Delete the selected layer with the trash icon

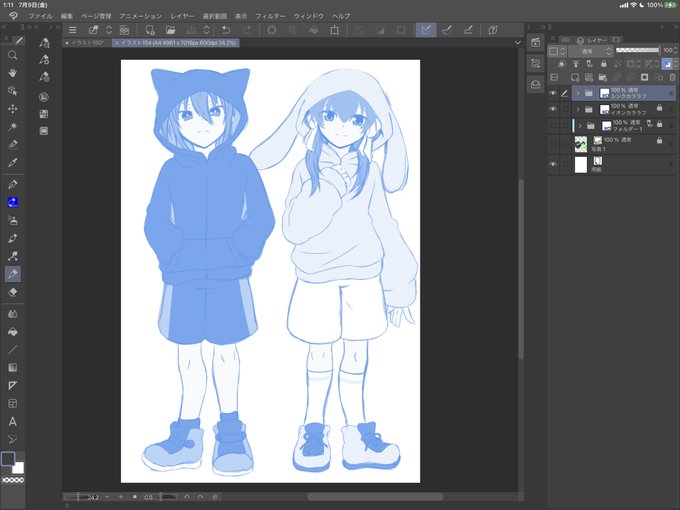click(672, 78)
